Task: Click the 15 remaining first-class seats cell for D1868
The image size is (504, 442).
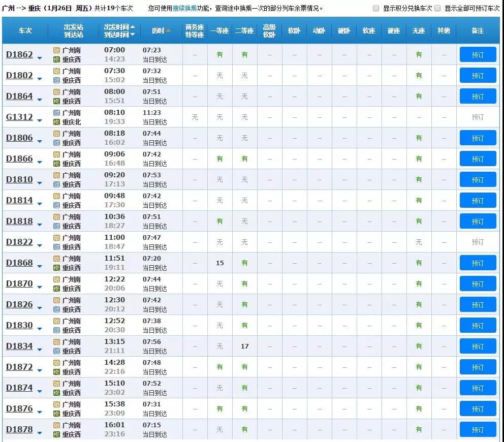Action: [x=219, y=263]
